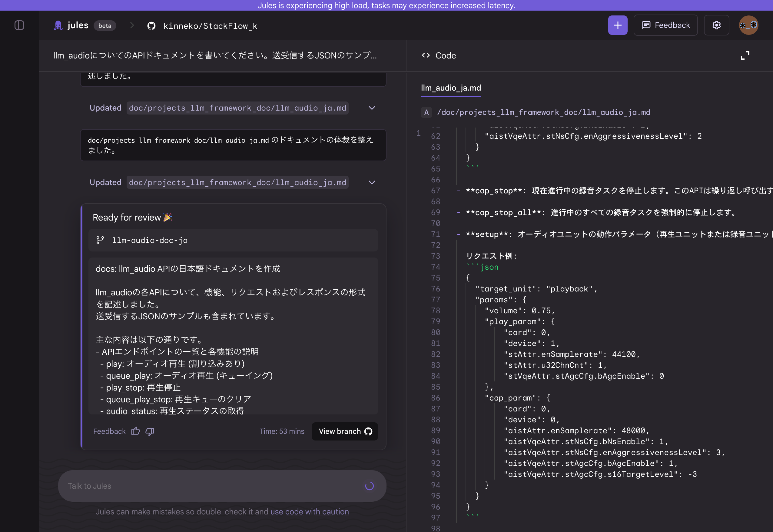Click the code line "volume": 0.75

point(520,311)
